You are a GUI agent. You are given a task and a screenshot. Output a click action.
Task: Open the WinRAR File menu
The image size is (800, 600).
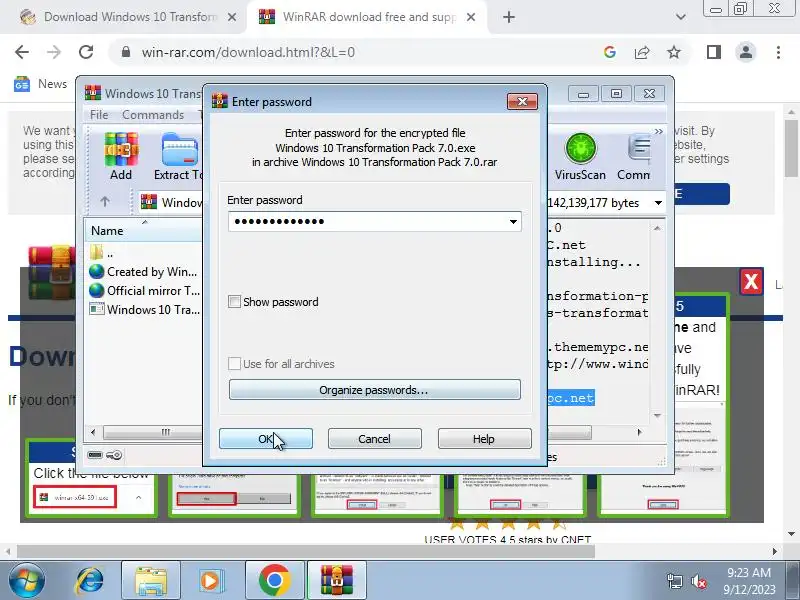[99, 115]
